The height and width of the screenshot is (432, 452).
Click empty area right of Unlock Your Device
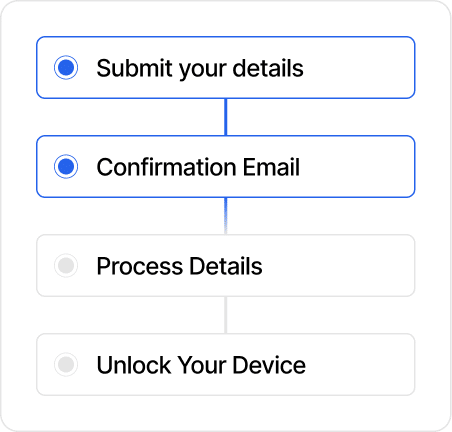click(360, 364)
